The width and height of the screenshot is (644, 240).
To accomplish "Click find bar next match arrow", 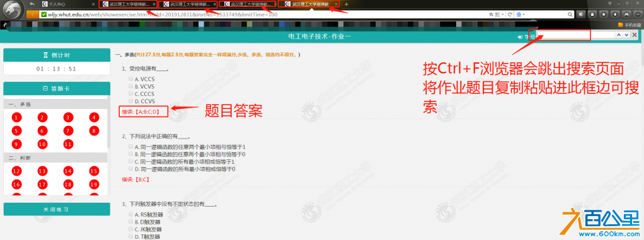I will coord(626,35).
